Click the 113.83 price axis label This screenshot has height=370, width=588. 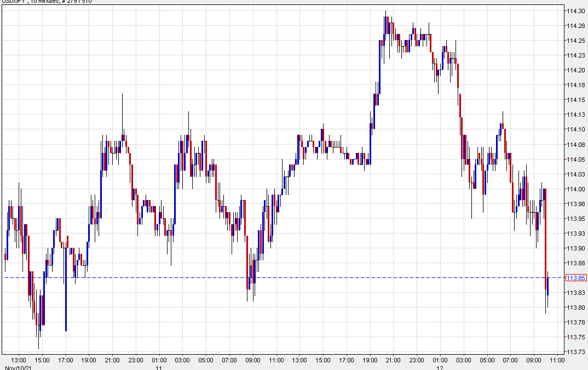point(576,293)
